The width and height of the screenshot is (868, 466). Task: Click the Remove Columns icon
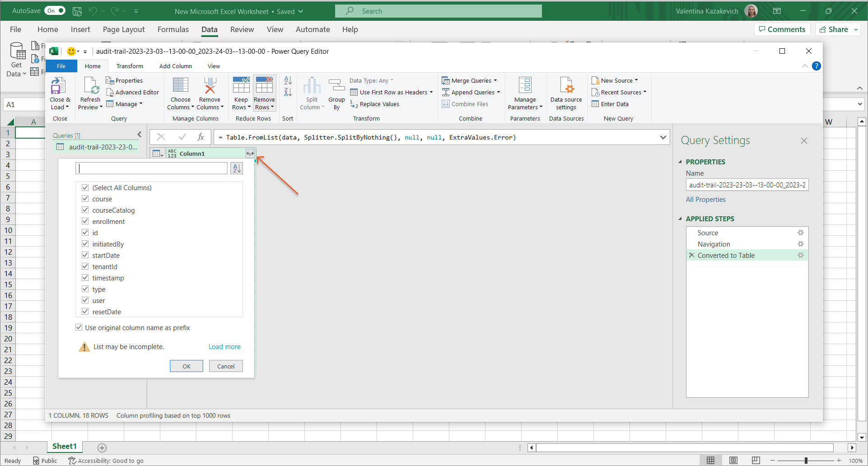210,86
